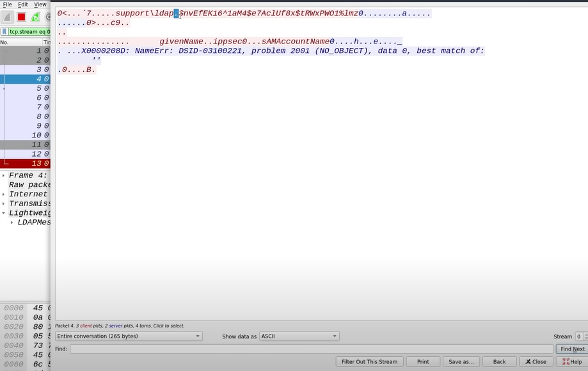
Task: Select packet number 11 row
Action: coord(25,145)
